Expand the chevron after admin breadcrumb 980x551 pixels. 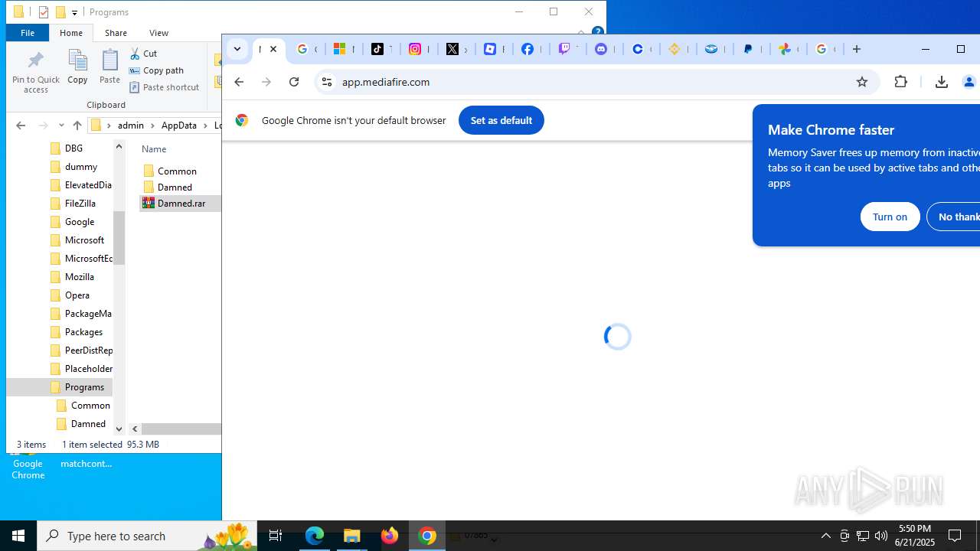coord(152,126)
